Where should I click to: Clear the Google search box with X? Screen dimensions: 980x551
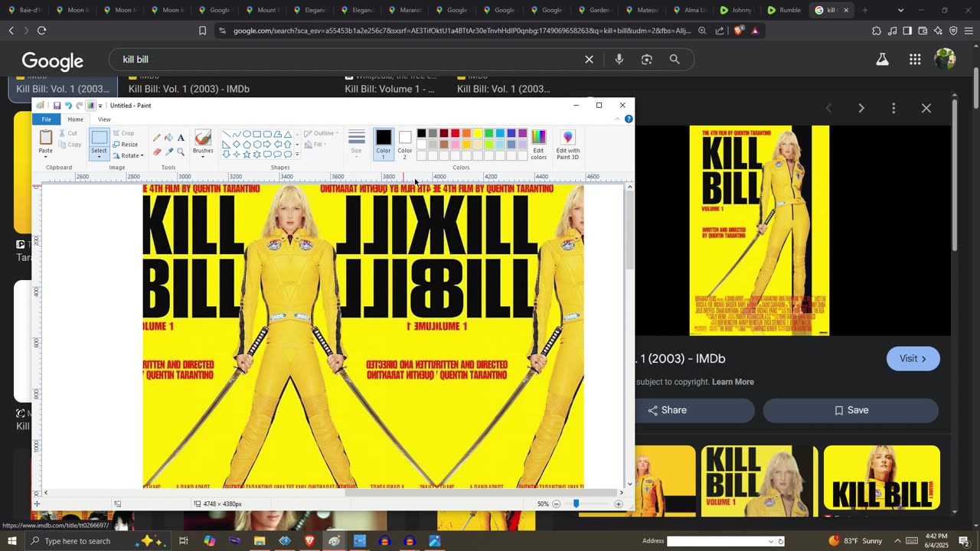point(589,60)
